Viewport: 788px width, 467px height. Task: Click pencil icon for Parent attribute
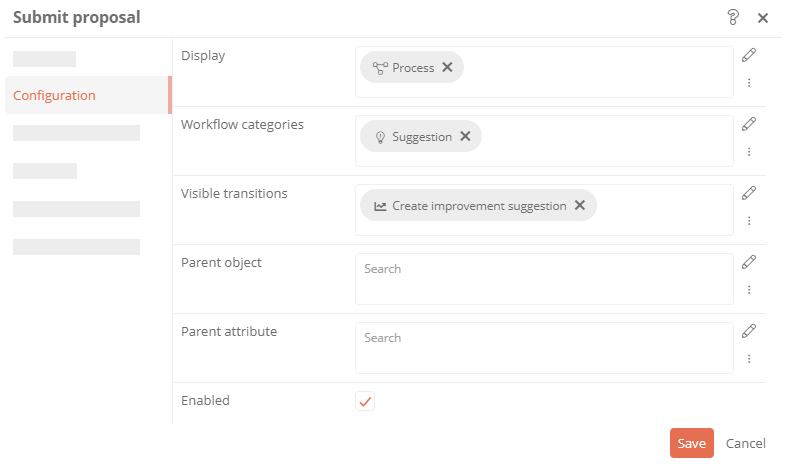click(x=749, y=331)
